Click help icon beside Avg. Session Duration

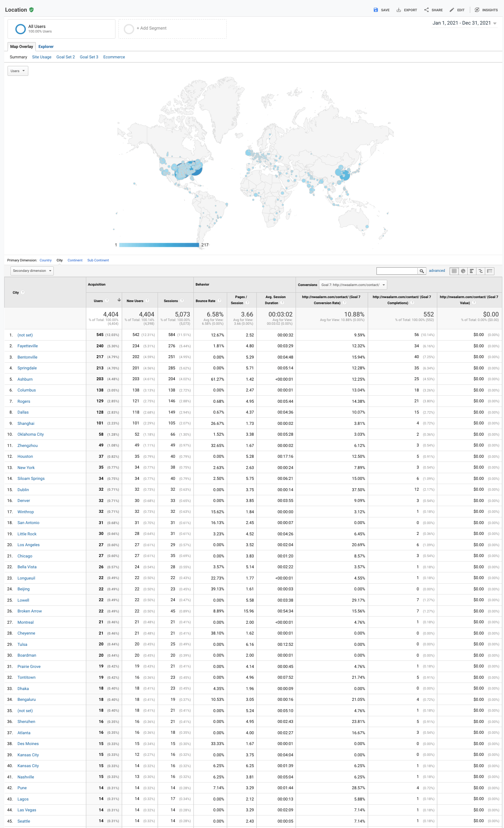tap(282, 303)
